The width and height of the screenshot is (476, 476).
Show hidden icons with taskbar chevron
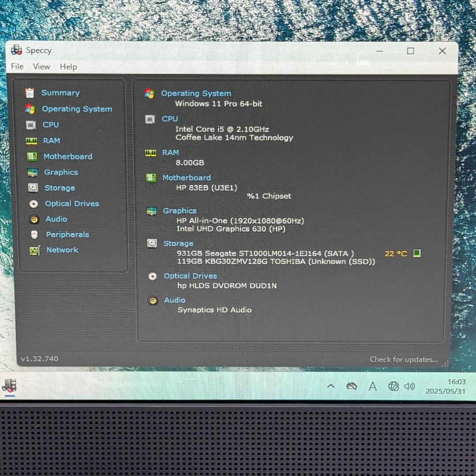point(330,387)
